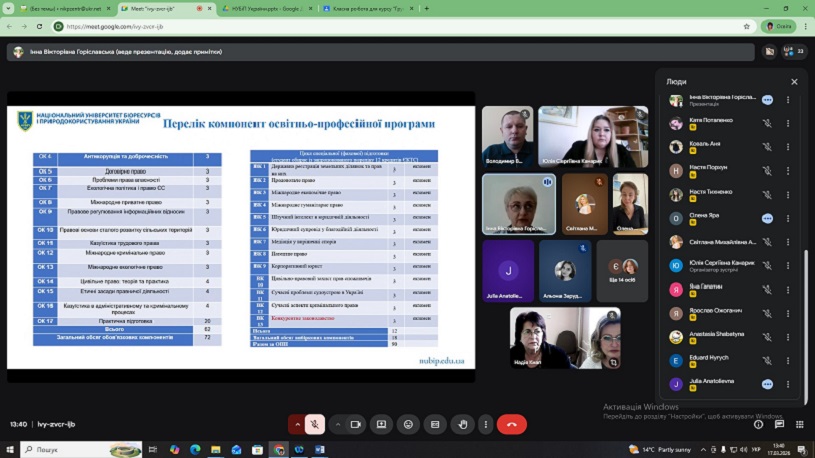Viewport: 815px width, 458px height.
Task: Click the people panel scrollbar
Action: click(x=806, y=328)
